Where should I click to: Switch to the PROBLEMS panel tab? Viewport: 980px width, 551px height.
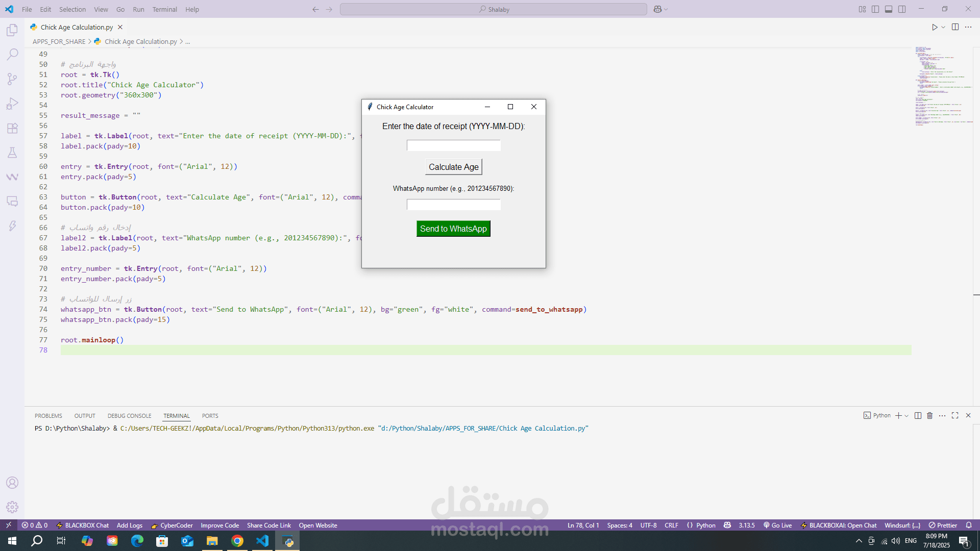pos(48,416)
